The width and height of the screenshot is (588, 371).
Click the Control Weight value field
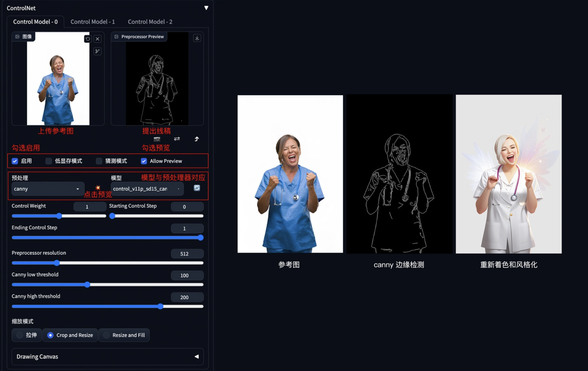(90, 207)
